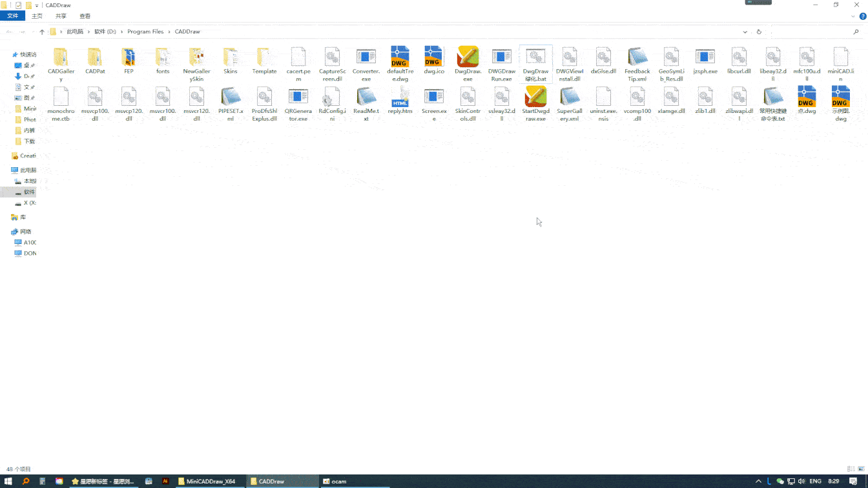
Task: Select the SkinControls.dll file
Action: click(468, 104)
